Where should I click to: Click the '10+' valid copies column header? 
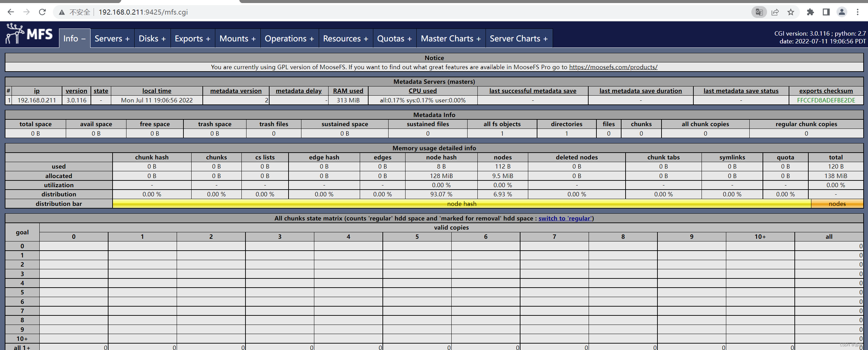(x=760, y=236)
